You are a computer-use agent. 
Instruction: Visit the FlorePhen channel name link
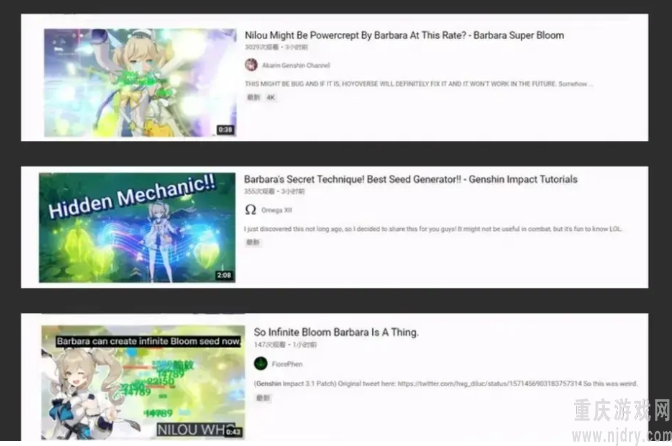click(x=287, y=364)
